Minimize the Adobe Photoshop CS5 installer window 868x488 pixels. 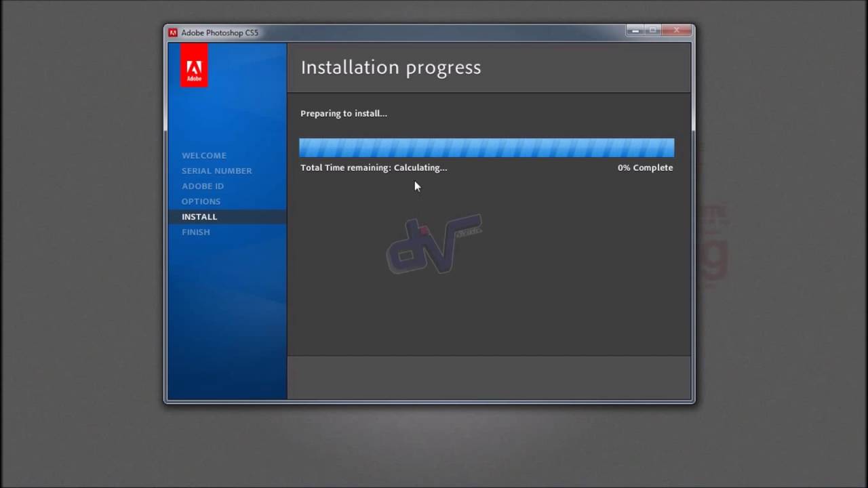click(635, 30)
